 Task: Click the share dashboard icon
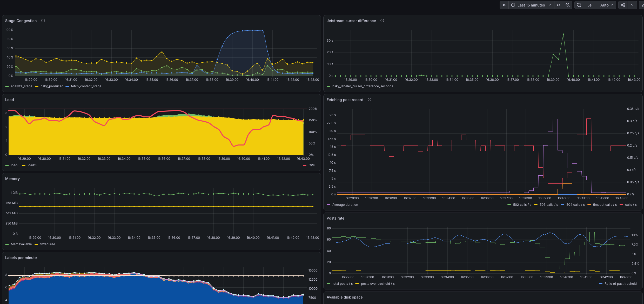tap(623, 5)
